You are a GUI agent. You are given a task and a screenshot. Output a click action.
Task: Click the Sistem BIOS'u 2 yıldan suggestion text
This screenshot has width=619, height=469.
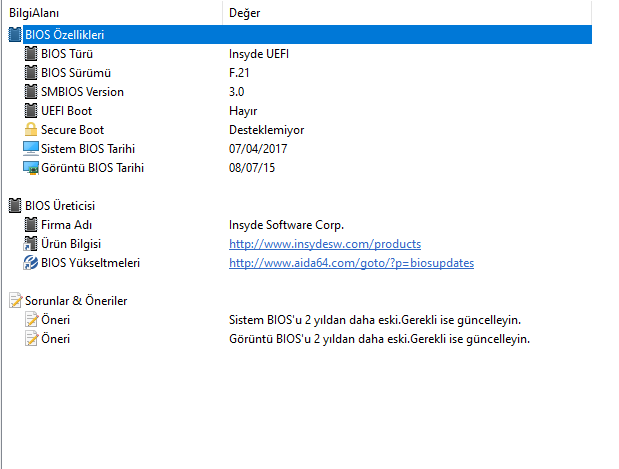pos(375,320)
